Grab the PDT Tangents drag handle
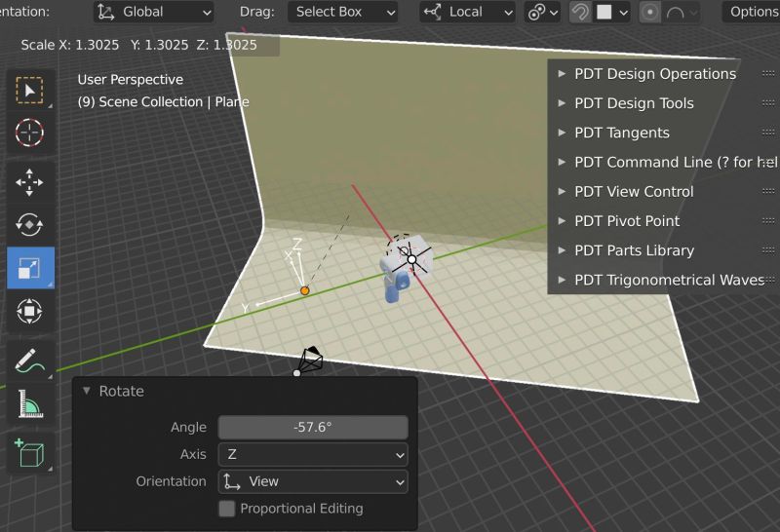 coord(768,133)
